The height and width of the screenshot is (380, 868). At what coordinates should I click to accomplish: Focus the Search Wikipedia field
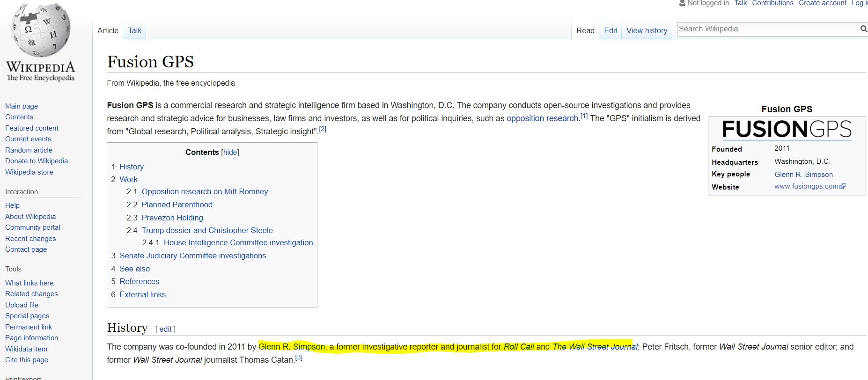pyautogui.click(x=768, y=29)
